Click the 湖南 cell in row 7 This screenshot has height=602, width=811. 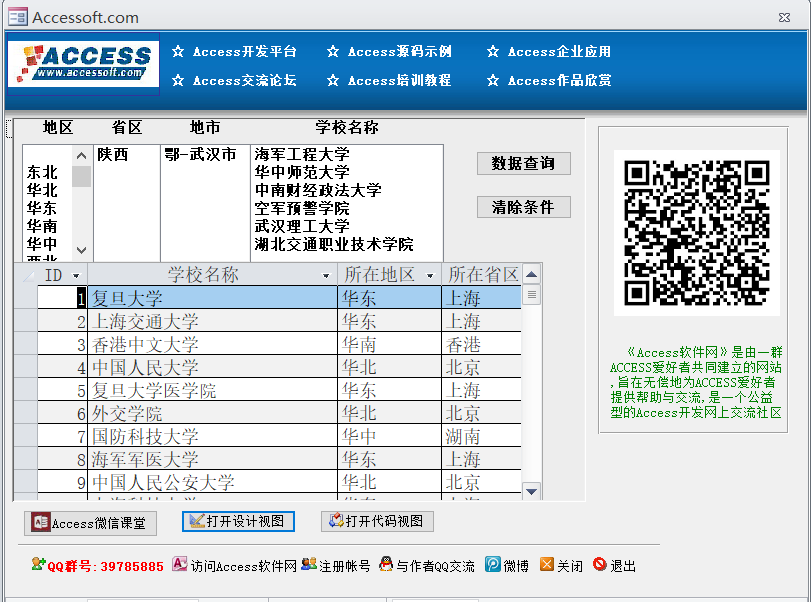(482, 436)
